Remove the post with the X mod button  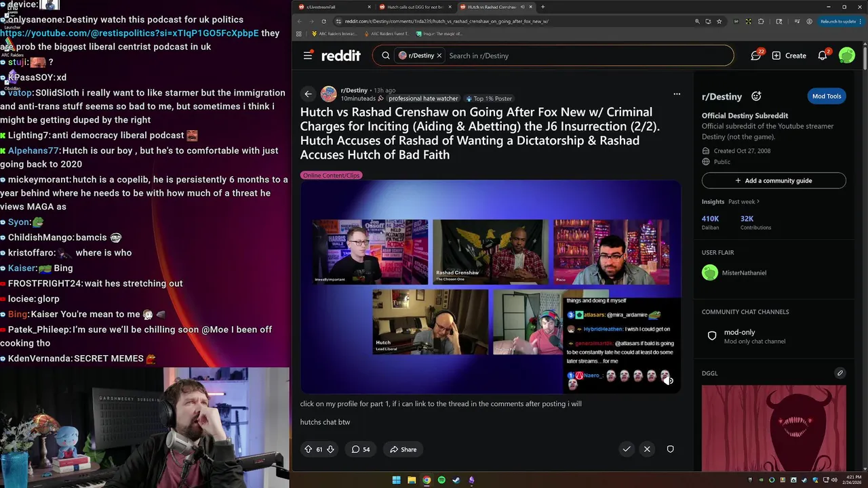point(647,449)
